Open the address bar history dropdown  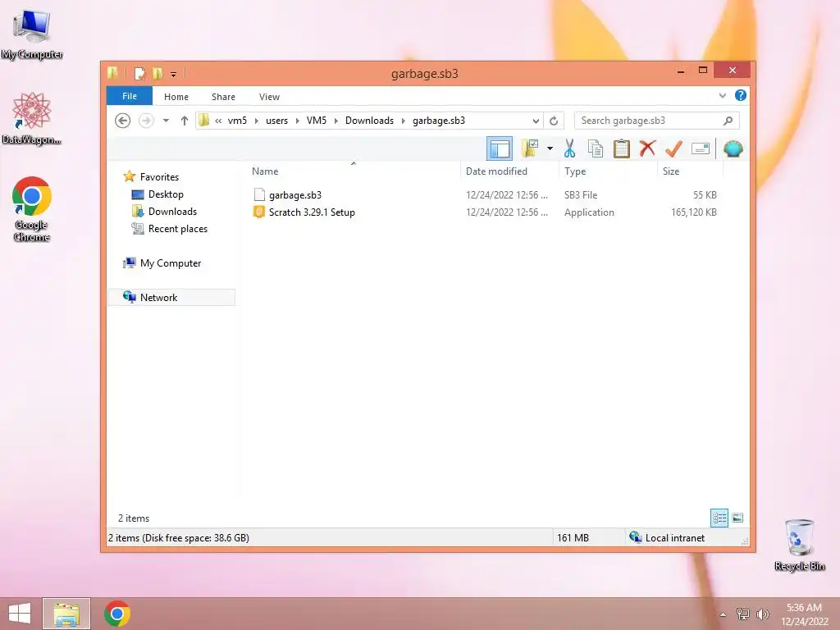click(x=535, y=121)
